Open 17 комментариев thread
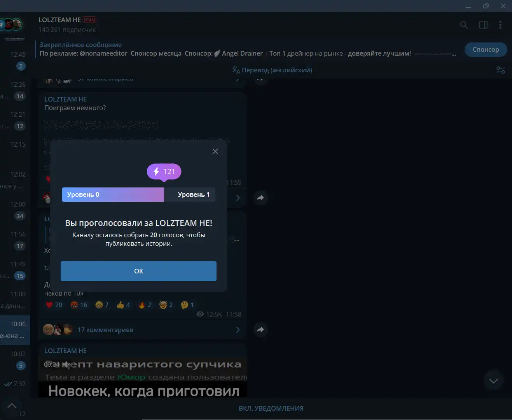This screenshot has height=420, width=512. pos(142,330)
